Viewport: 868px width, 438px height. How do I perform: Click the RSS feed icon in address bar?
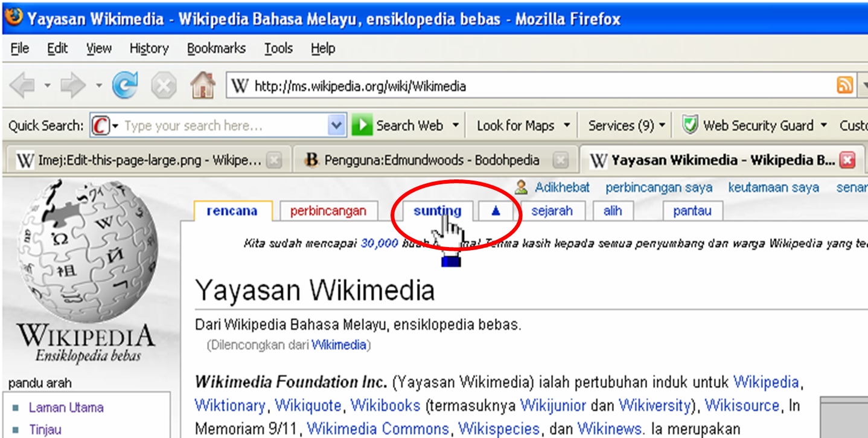coord(845,86)
